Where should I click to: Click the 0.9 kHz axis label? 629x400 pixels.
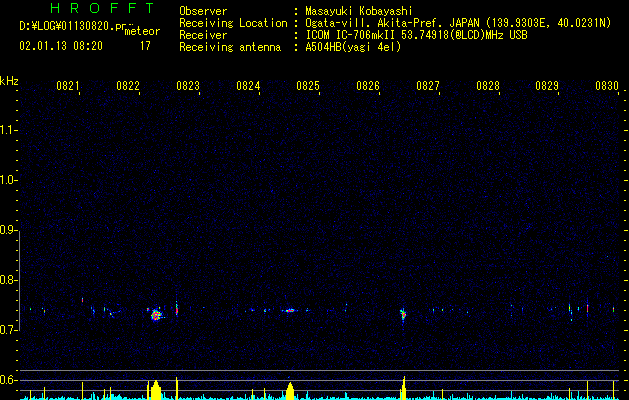(x=8, y=230)
